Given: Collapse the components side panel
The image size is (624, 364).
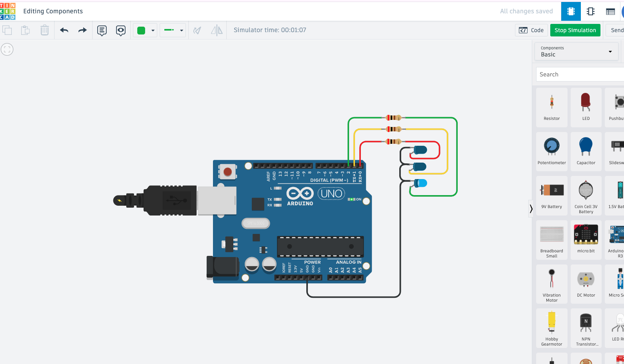Looking at the screenshot, I should click(x=531, y=208).
